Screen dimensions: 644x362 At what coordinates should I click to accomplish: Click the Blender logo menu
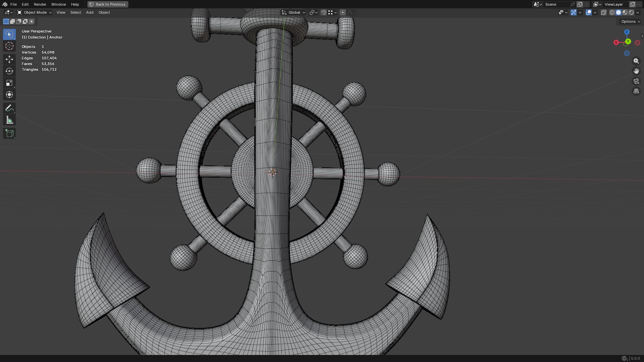pyautogui.click(x=5, y=4)
